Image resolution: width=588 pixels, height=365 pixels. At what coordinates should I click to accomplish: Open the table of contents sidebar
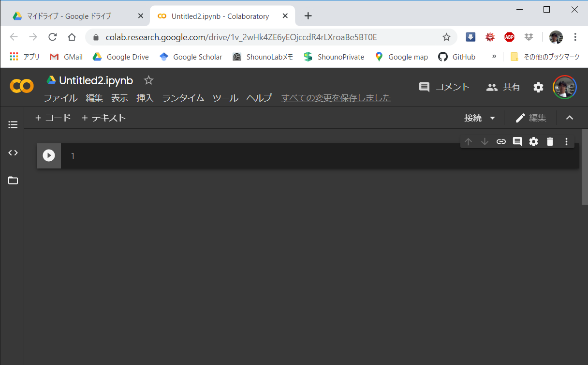click(13, 125)
